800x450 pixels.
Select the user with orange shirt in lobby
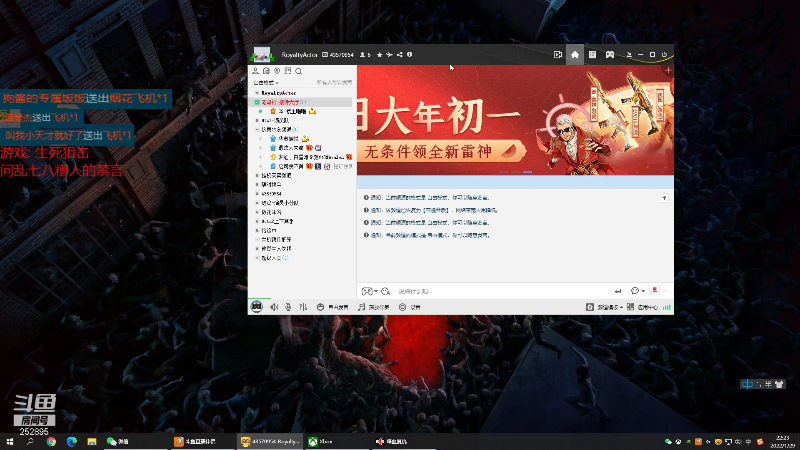293,111
